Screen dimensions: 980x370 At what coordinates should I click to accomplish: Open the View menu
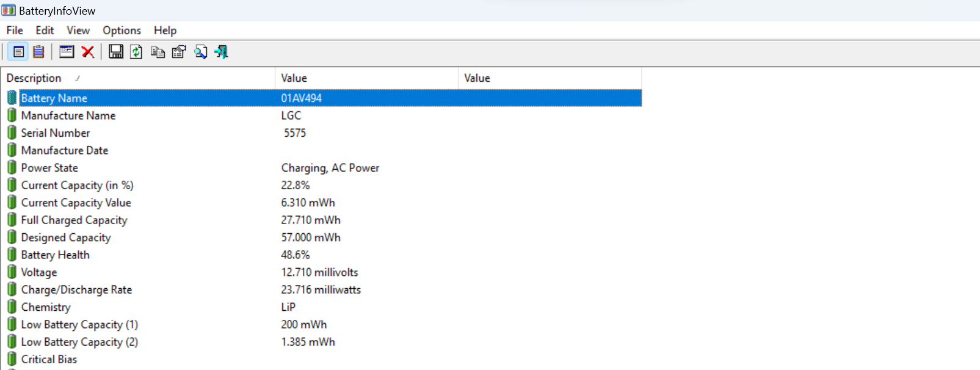(78, 31)
